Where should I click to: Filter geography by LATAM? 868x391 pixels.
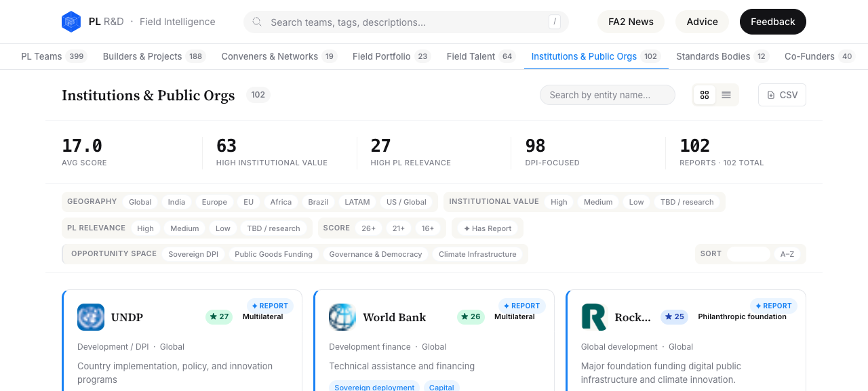coord(357,202)
